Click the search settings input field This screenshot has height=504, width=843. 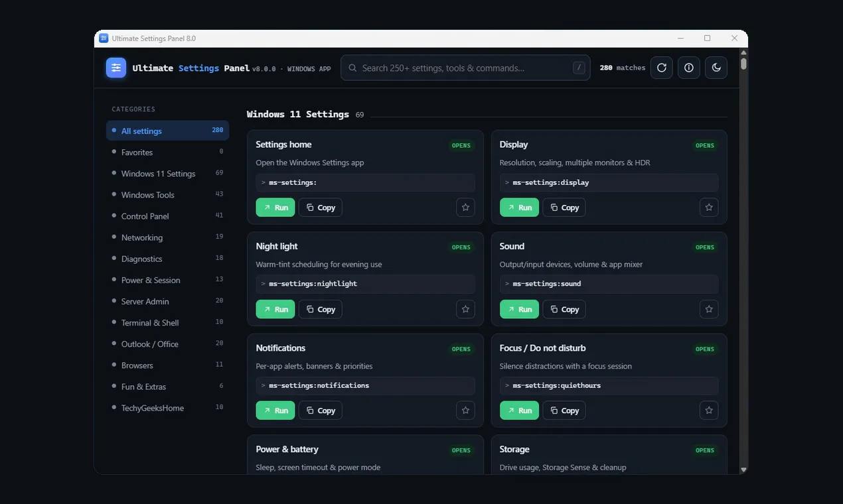(x=465, y=68)
